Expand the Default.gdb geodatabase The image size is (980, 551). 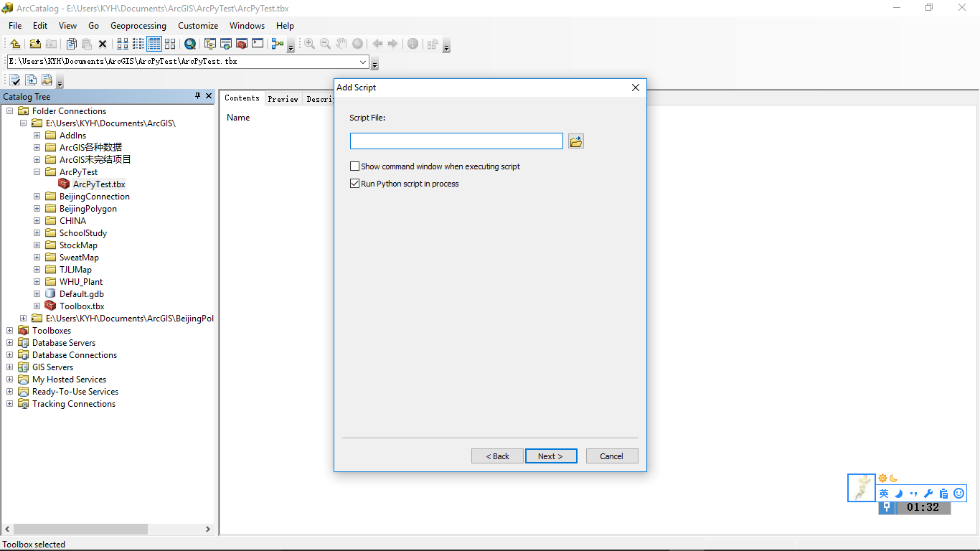(37, 294)
